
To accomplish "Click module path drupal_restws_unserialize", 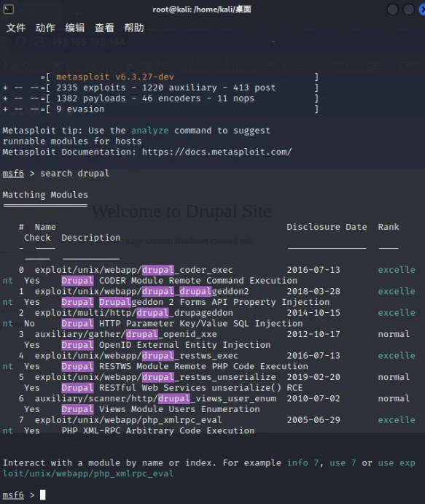I will (155, 377).
